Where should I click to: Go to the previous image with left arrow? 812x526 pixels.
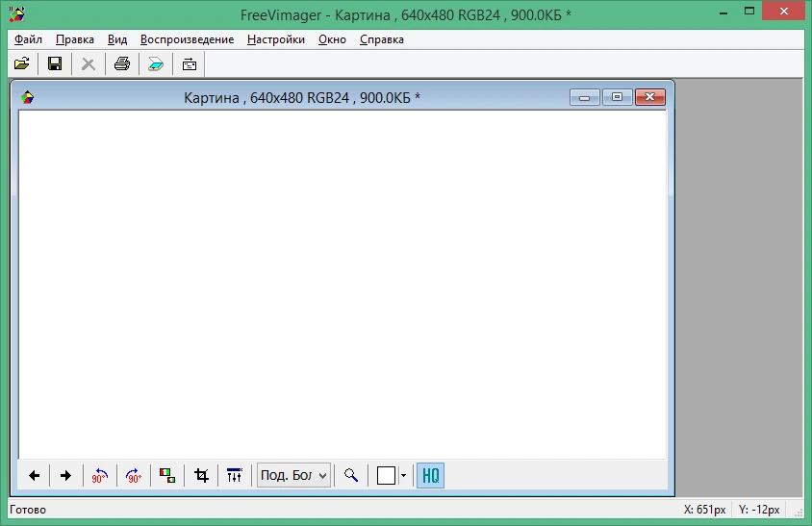[x=35, y=475]
